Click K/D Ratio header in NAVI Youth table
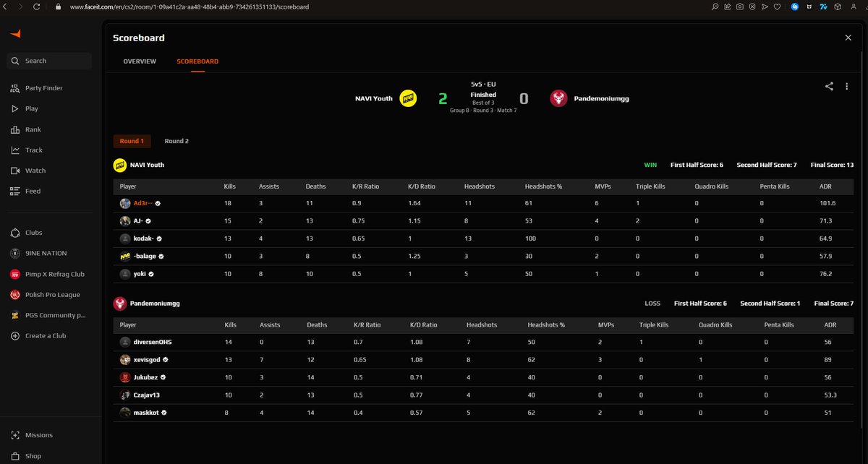Viewport: 868px width, 464px height. pos(422,186)
